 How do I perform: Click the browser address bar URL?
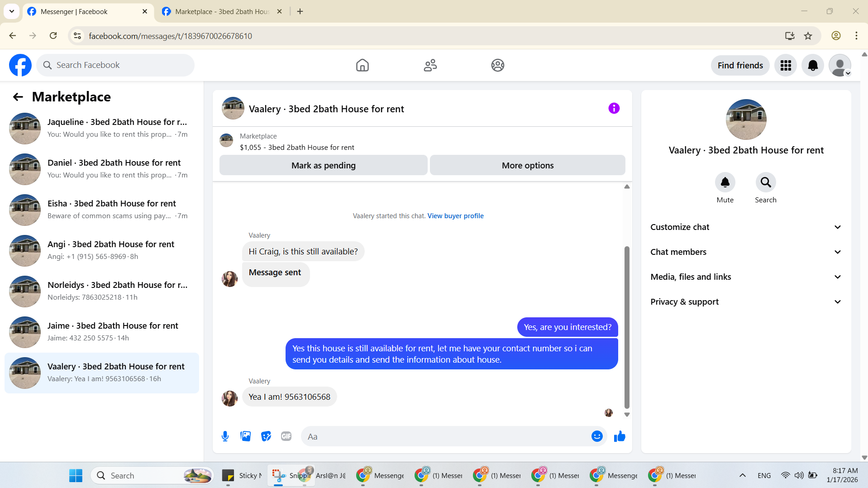170,36
